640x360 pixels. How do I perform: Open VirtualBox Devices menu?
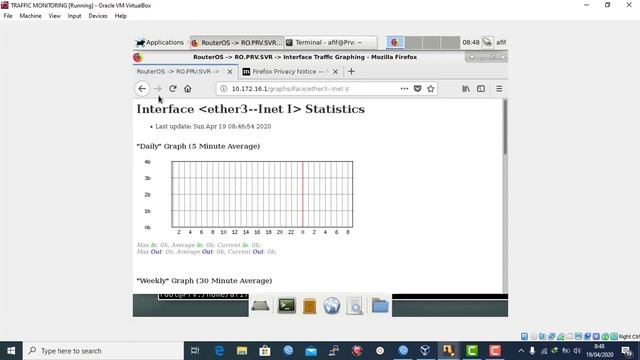click(x=98, y=16)
